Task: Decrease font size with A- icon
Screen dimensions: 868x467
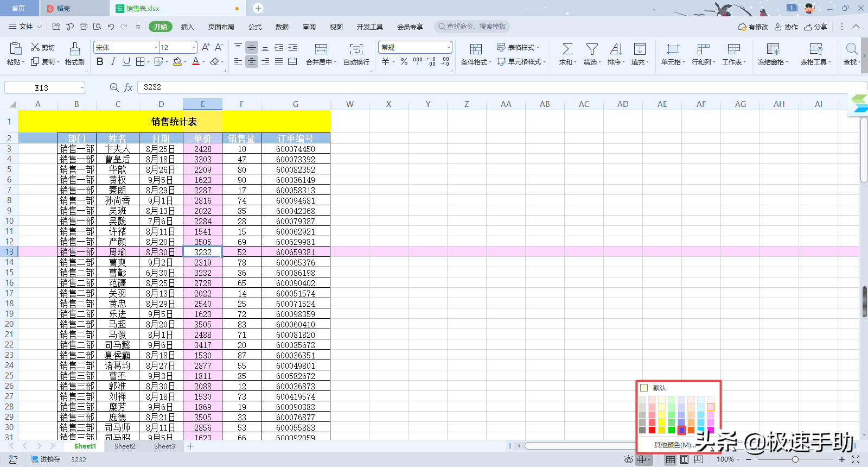Action: (x=219, y=47)
